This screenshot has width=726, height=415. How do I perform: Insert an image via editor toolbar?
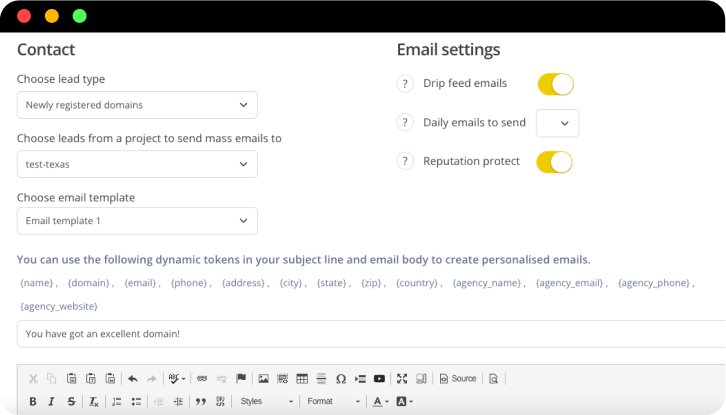click(x=263, y=379)
